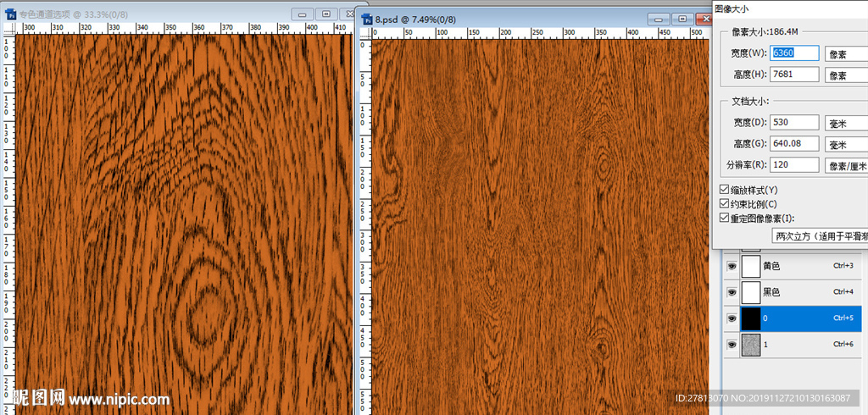Hide the 黄色 channel with its eye icon
Image resolution: width=868 pixels, height=415 pixels.
pos(730,266)
